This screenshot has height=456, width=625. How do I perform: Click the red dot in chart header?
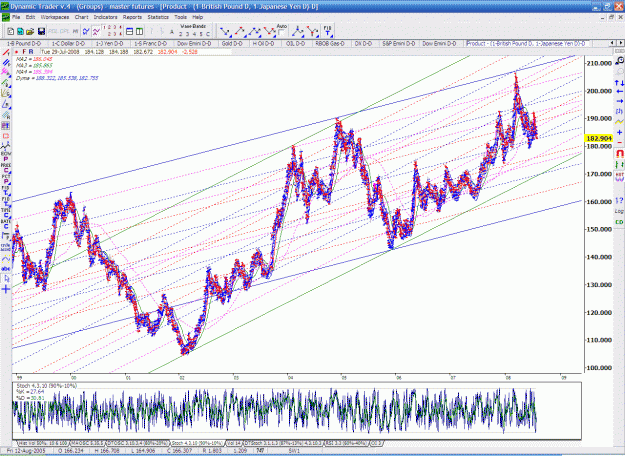click(17, 52)
